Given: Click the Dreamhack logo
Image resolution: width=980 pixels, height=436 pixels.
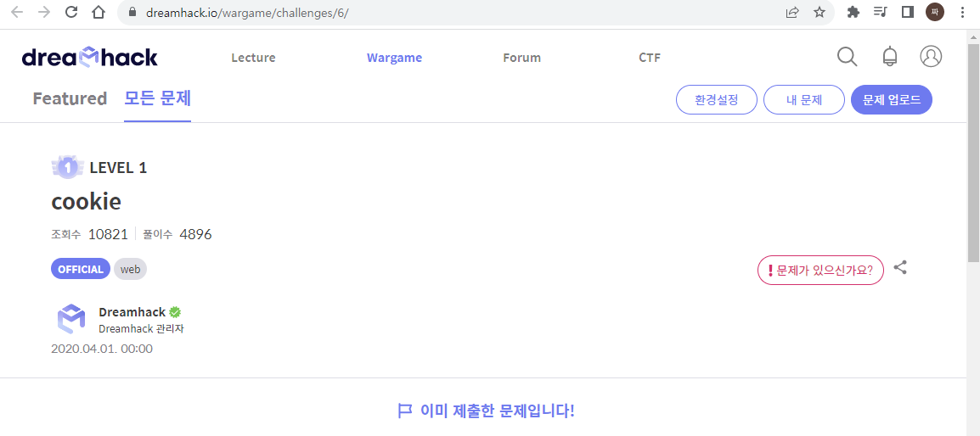Looking at the screenshot, I should coord(89,58).
